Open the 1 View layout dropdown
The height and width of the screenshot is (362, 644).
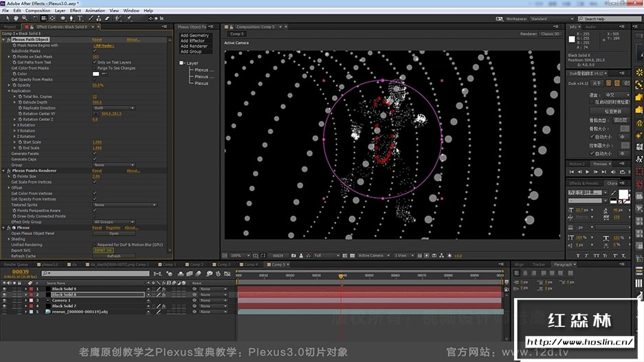coord(404,256)
